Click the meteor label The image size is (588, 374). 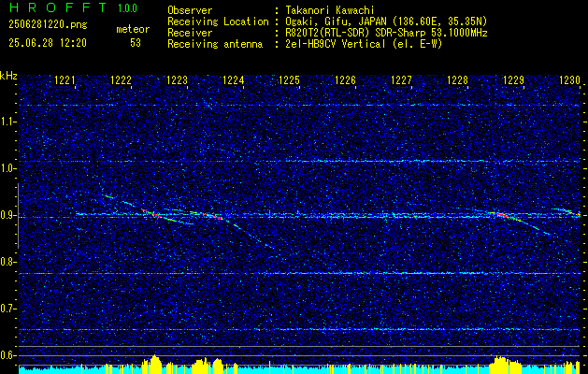point(133,29)
